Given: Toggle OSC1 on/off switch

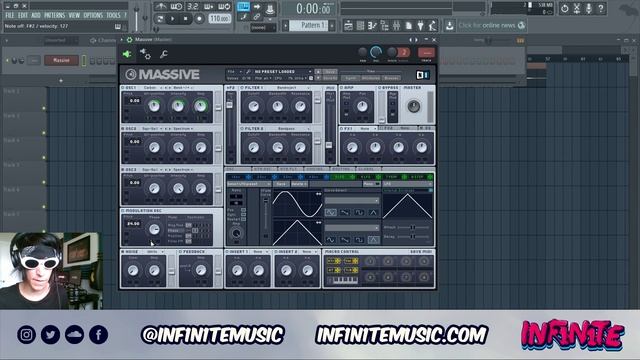Looking at the screenshot, I should click(123, 88).
